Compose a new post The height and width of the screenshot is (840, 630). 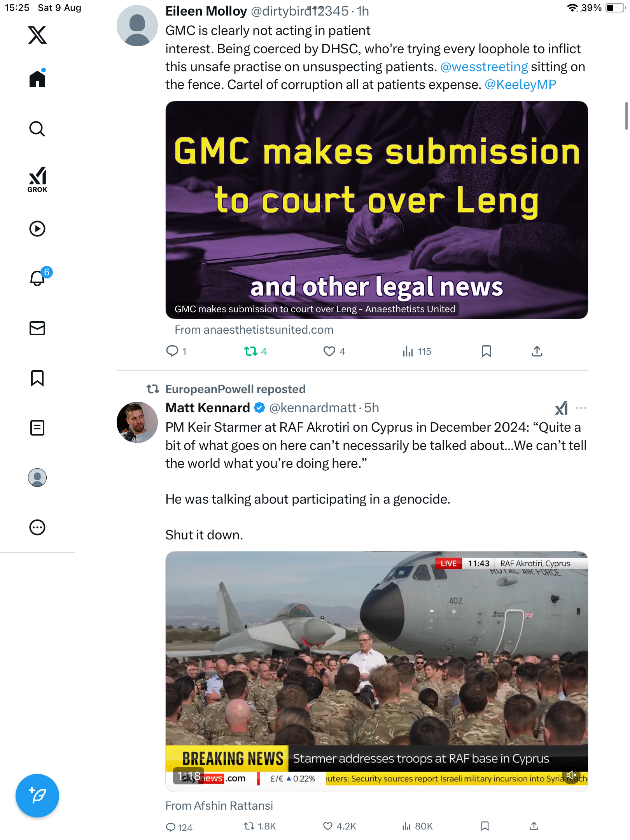point(37,796)
